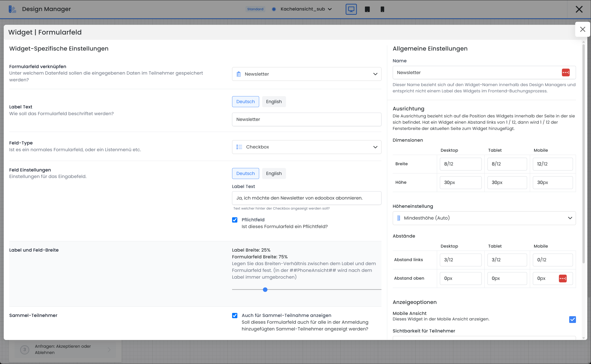Open Formularfeld verknüpfen Newsletter dropdown
The height and width of the screenshot is (364, 591).
306,74
